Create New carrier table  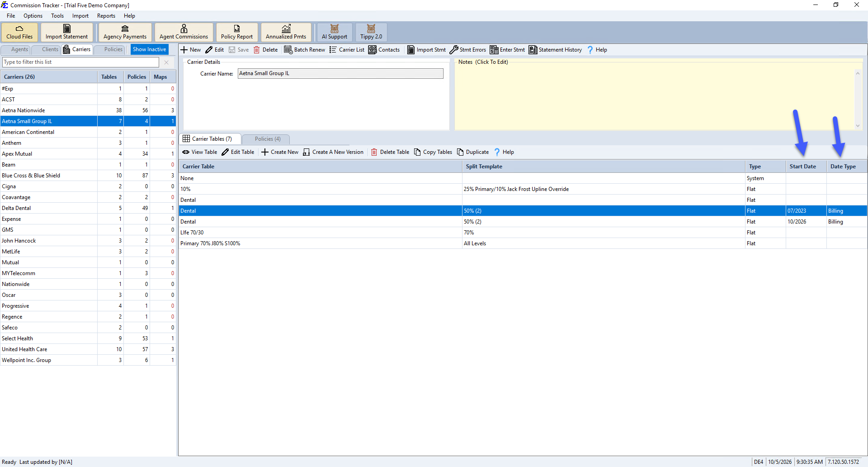coord(280,152)
